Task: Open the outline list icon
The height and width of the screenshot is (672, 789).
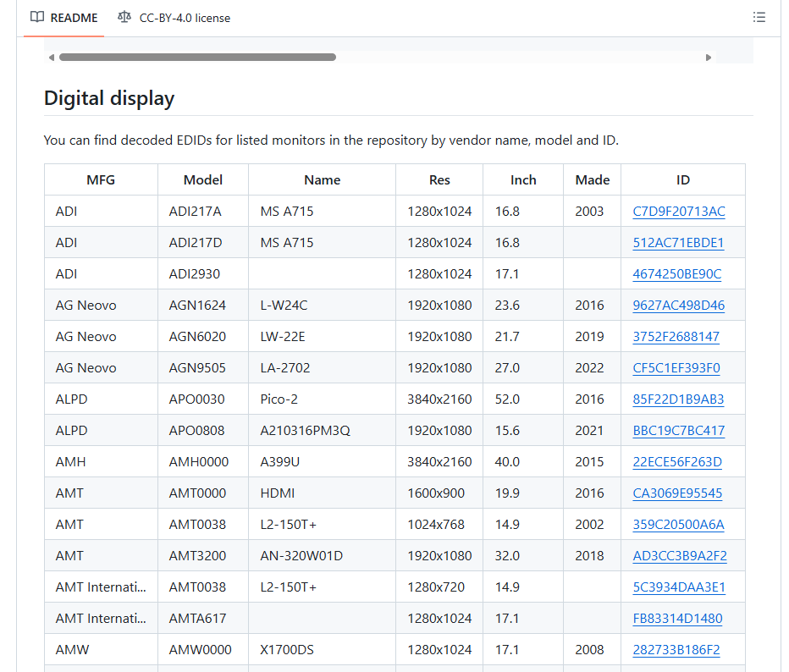Action: coord(759,17)
